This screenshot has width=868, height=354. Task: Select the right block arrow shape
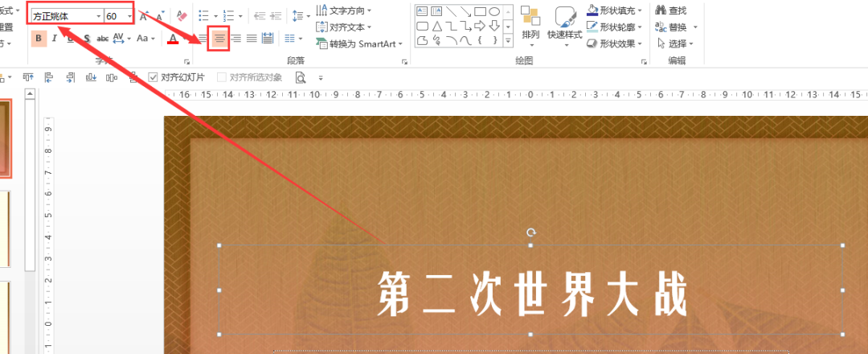(480, 26)
